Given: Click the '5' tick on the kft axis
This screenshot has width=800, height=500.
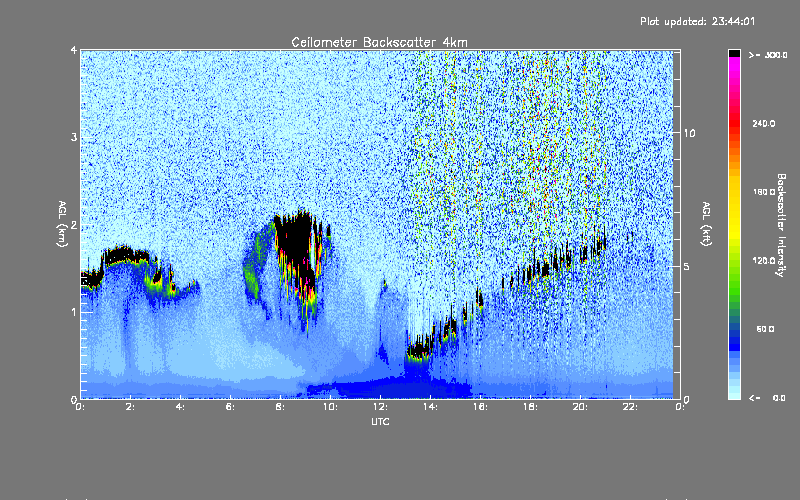Looking at the screenshot, I should pyautogui.click(x=687, y=266).
